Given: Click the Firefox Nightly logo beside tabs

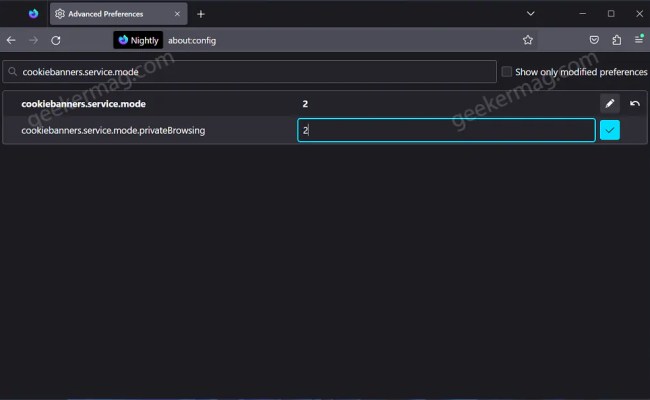Looking at the screenshot, I should click(x=34, y=14).
